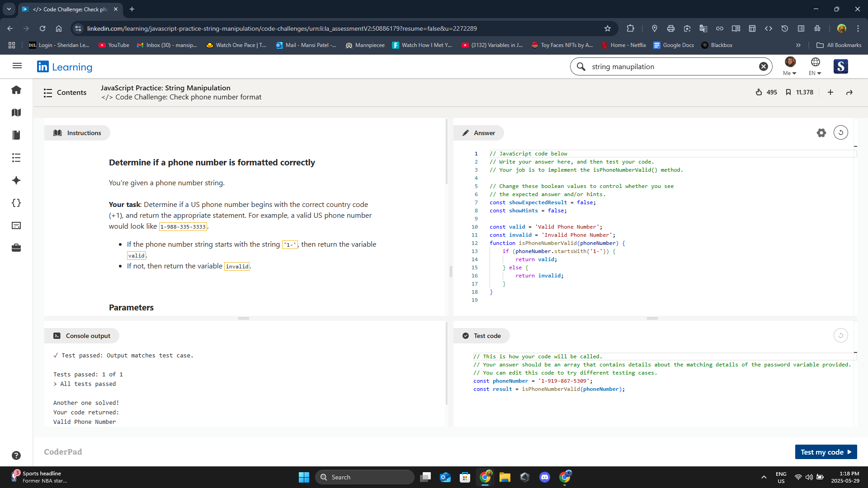
Task: Open the Code Challenges braces sidebar icon
Action: tap(16, 203)
